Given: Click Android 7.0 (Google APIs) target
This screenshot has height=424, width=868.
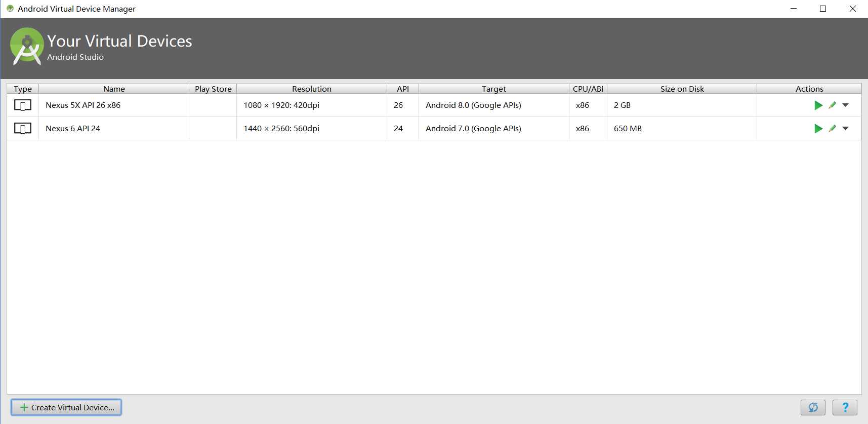Looking at the screenshot, I should click(x=473, y=129).
